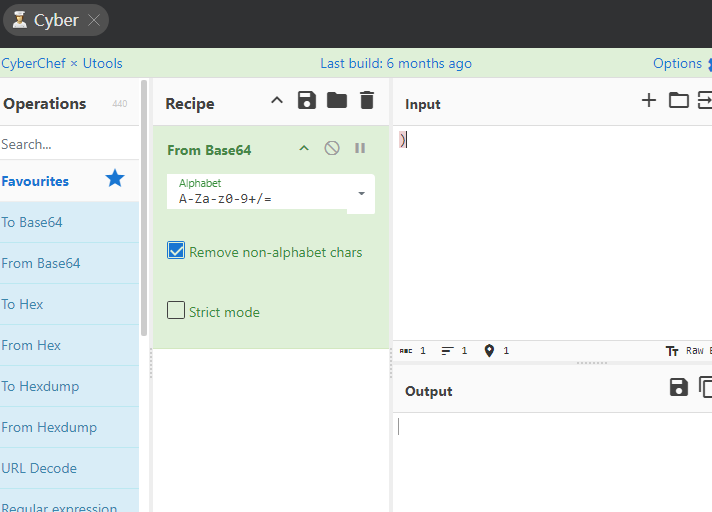Add a new input tab with plus icon
This screenshot has width=712, height=512.
(x=649, y=100)
